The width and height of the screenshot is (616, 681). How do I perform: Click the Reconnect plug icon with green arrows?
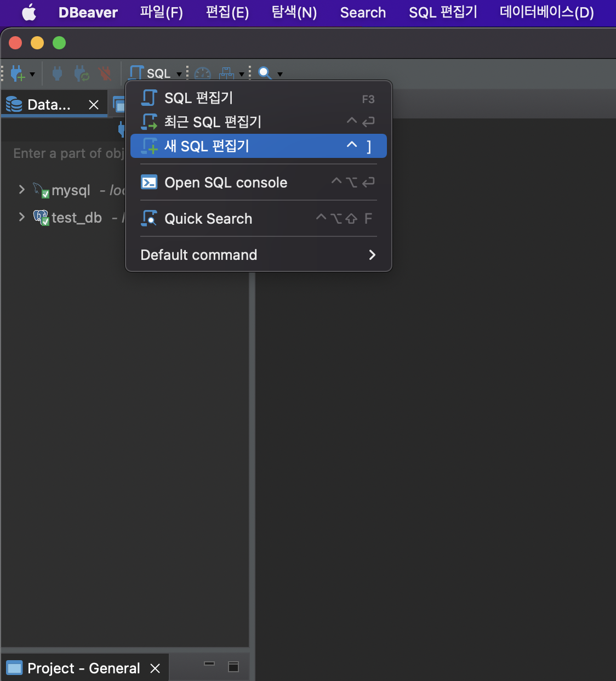point(82,73)
